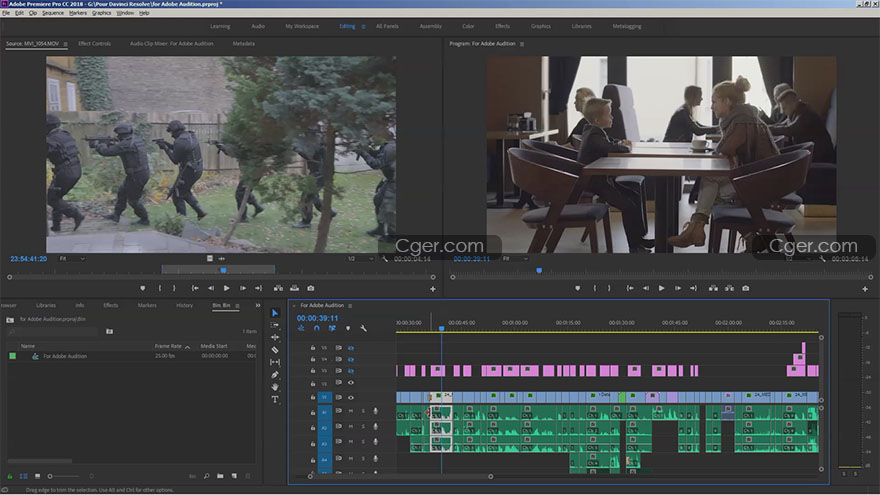Mark In point in Program monitor
880x495 pixels.
595,288
